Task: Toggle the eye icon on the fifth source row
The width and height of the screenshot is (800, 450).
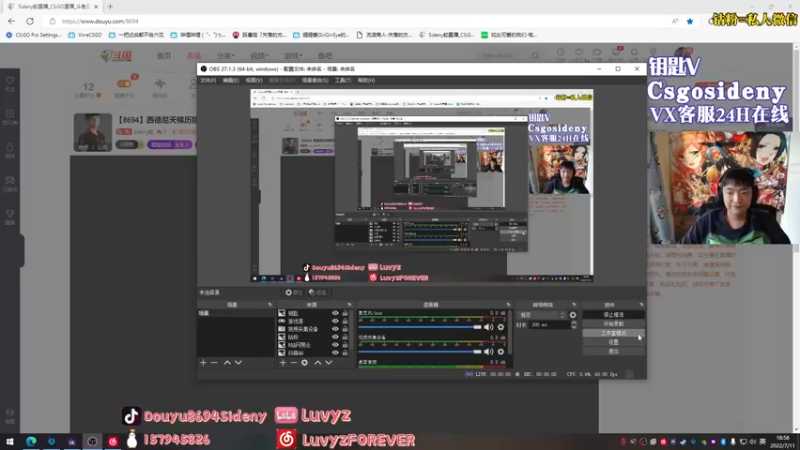Action: pos(335,345)
